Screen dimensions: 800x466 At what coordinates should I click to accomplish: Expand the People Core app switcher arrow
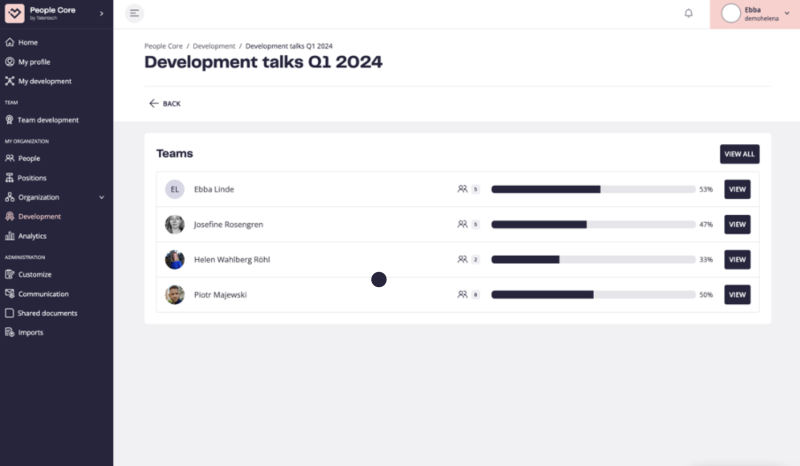[101, 13]
